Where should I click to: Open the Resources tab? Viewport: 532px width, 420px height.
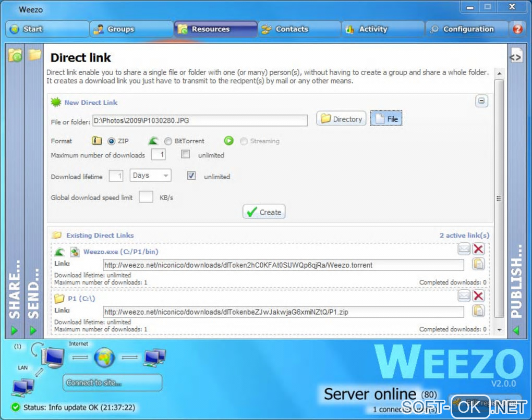[x=216, y=29]
